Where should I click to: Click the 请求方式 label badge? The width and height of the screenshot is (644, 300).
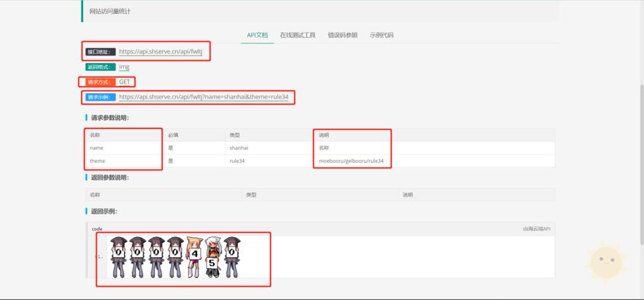click(x=101, y=82)
